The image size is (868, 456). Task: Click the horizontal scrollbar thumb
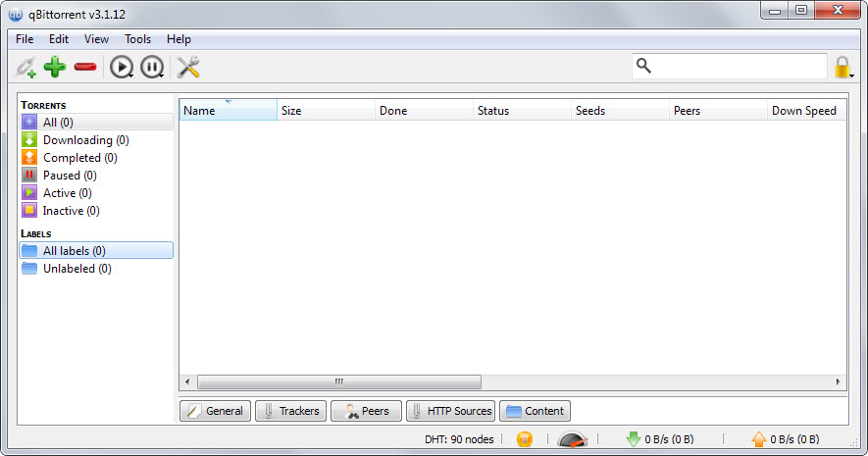tap(339, 381)
